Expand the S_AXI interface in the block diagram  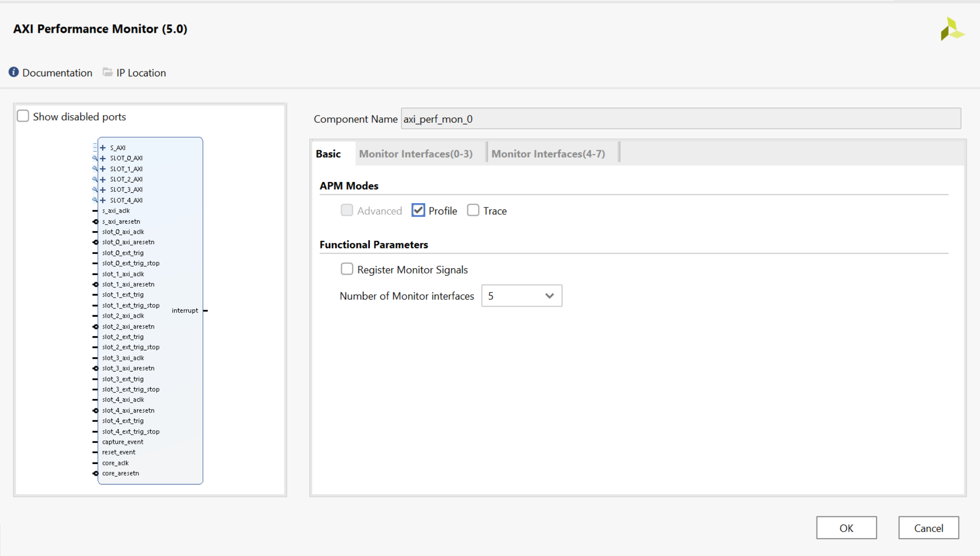tap(102, 147)
